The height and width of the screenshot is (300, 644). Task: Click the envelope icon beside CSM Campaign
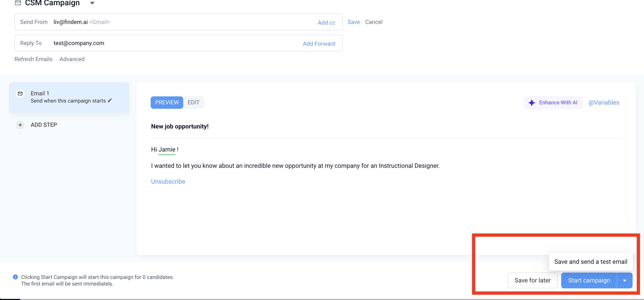pyautogui.click(x=18, y=3)
